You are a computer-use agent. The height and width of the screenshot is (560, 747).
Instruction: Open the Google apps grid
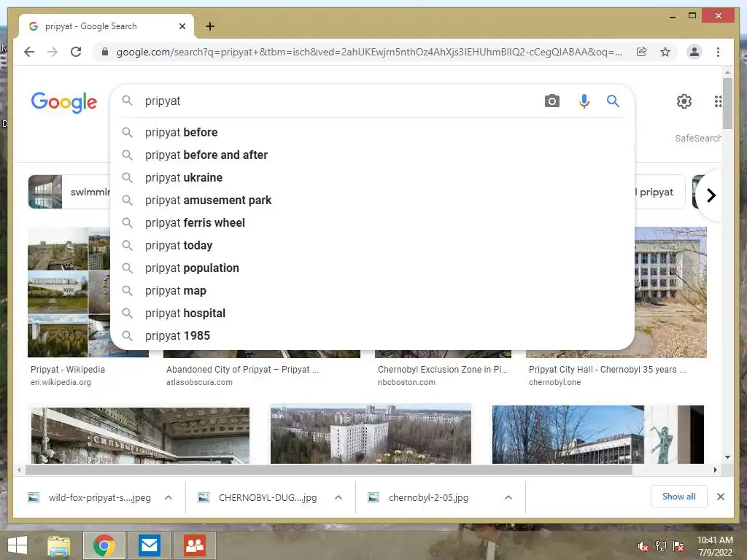click(718, 101)
